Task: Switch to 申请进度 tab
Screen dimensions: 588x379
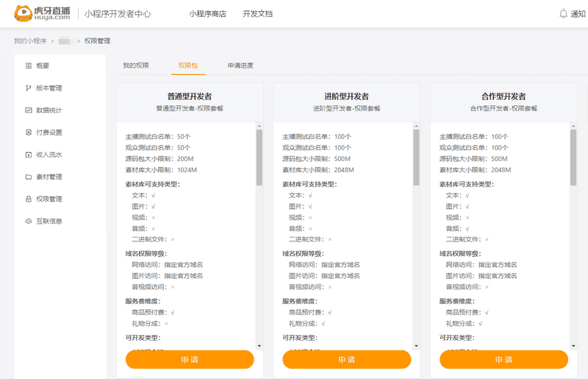Action: [x=240, y=65]
